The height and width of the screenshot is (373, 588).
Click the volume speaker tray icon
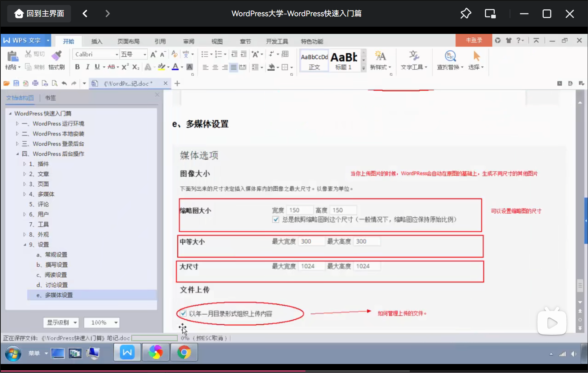pyautogui.click(x=574, y=354)
